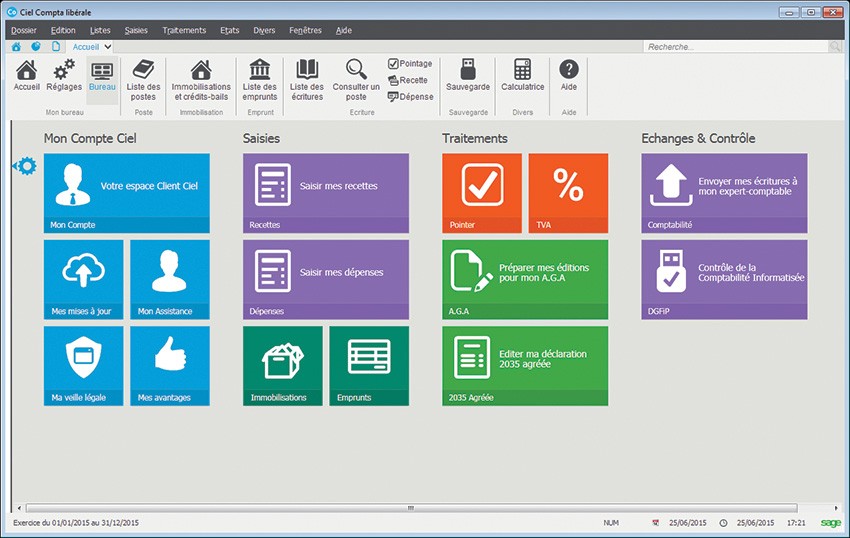Open the Pointer checkmark tile

[x=483, y=193]
